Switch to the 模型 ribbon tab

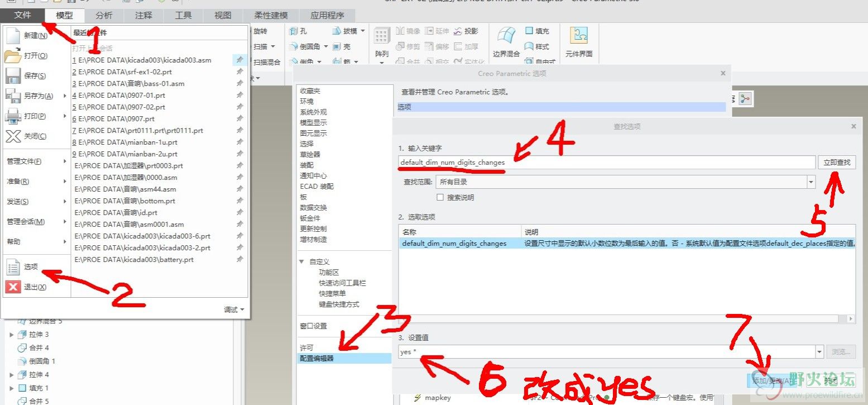click(64, 15)
